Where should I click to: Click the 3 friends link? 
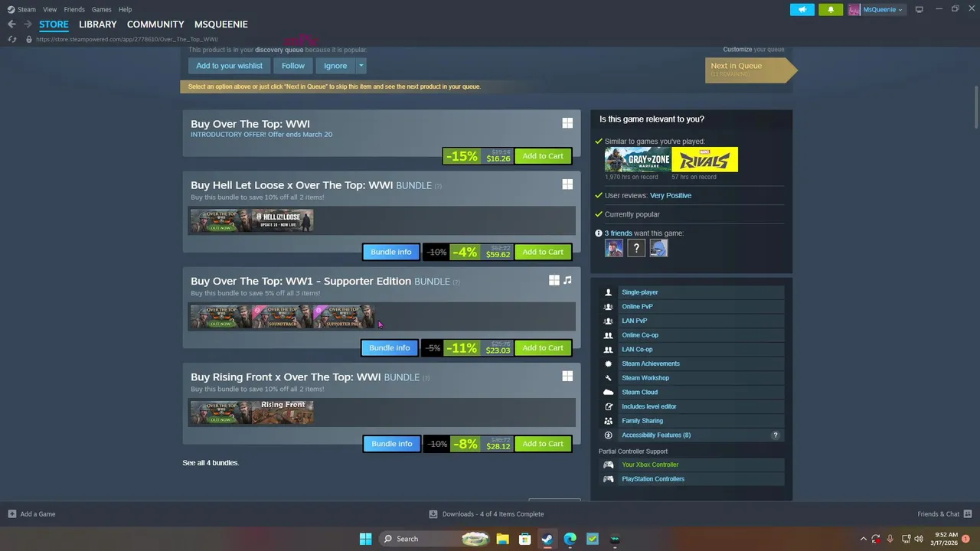coord(619,233)
